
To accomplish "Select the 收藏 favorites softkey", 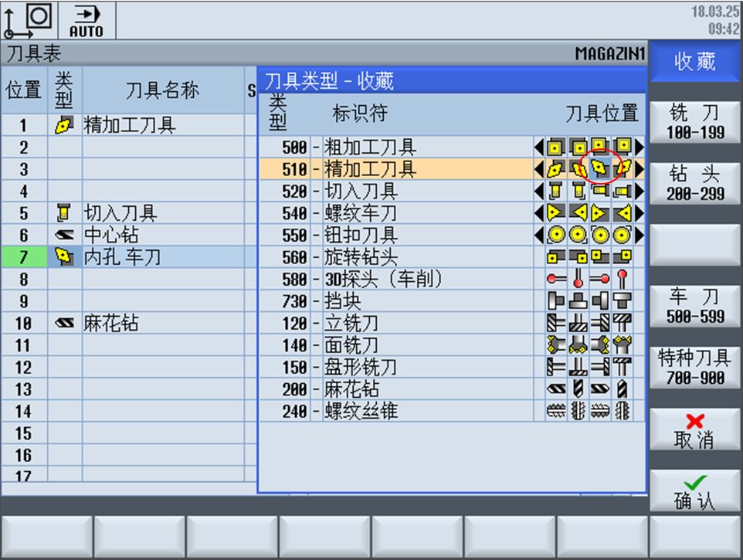I will coord(695,62).
